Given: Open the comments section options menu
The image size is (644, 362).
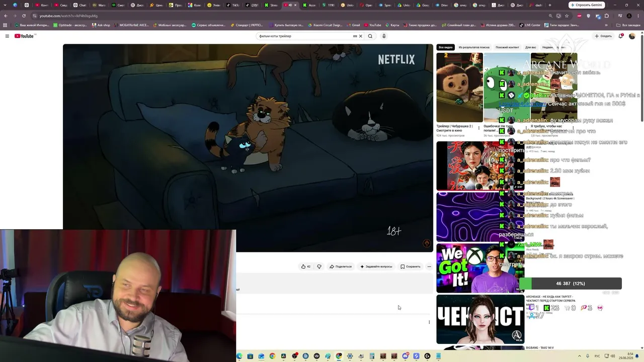Looking at the screenshot, I should tap(429, 322).
